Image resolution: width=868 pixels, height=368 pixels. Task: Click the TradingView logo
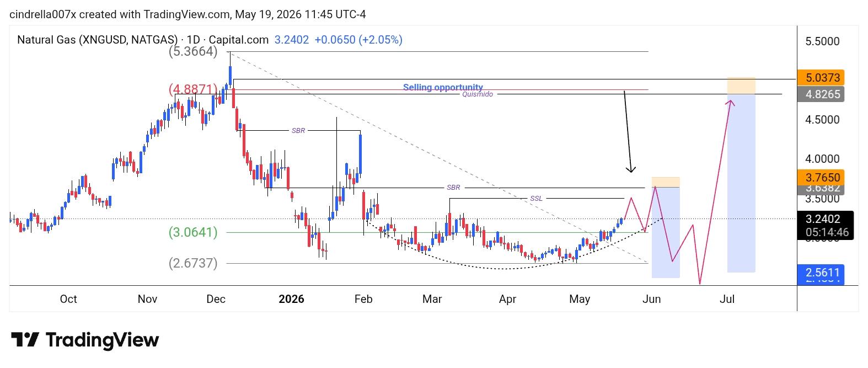click(x=85, y=340)
